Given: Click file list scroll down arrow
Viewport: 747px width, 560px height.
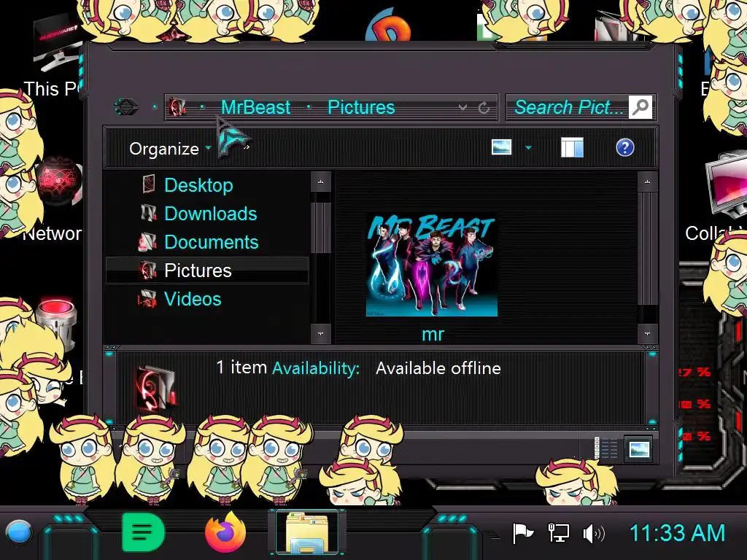Looking at the screenshot, I should click(x=647, y=333).
